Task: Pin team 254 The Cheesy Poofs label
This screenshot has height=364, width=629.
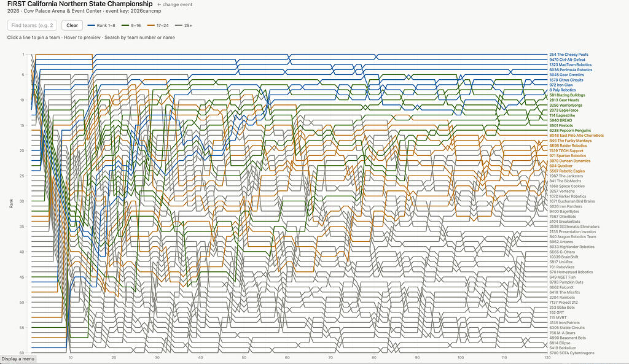Action: tap(569, 55)
